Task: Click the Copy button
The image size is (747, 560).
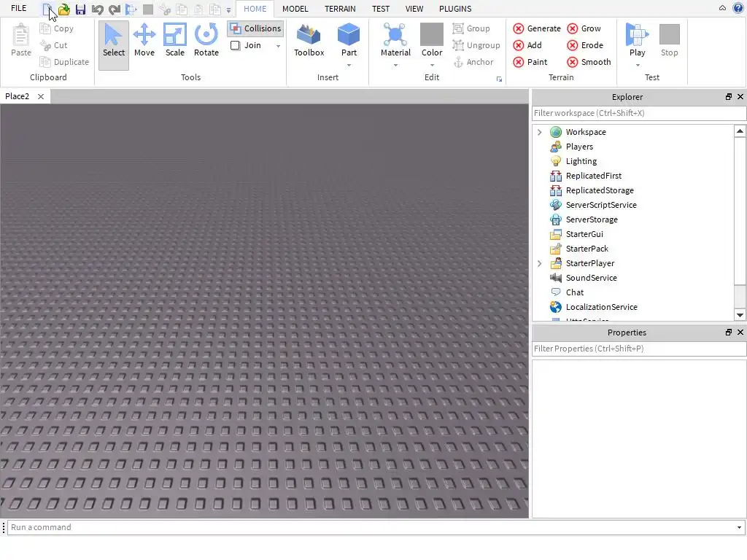Action: point(57,28)
